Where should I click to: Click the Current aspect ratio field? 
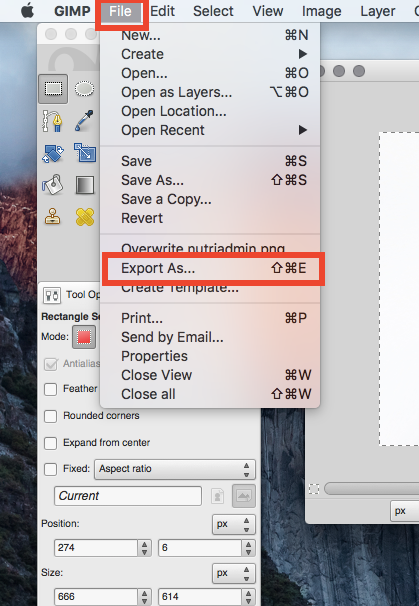coord(128,496)
